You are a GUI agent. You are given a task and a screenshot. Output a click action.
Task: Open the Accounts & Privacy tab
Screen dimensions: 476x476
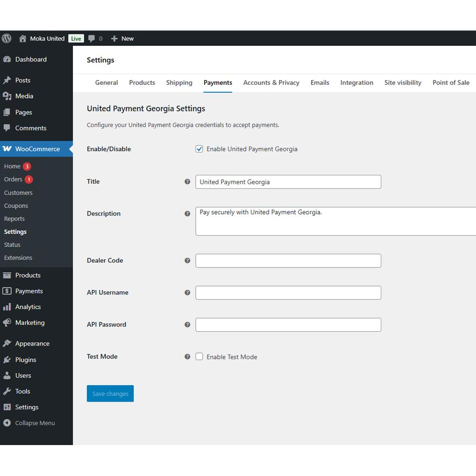click(x=271, y=82)
